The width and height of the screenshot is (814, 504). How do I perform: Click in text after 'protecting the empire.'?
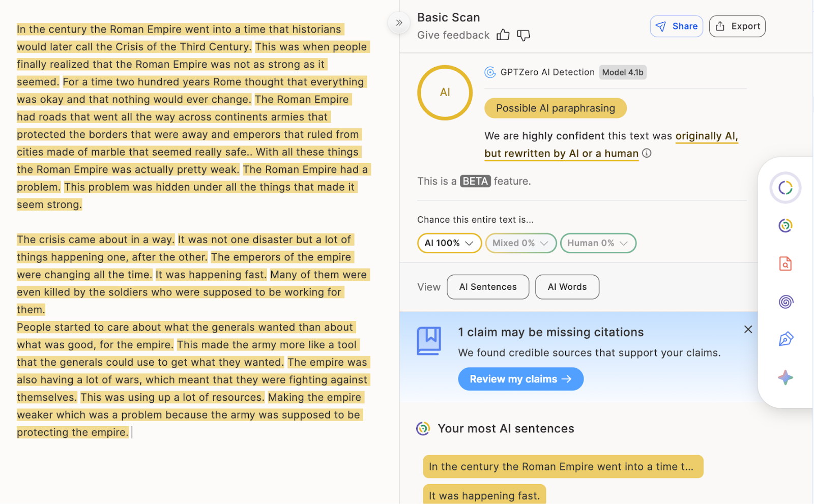[x=132, y=432]
